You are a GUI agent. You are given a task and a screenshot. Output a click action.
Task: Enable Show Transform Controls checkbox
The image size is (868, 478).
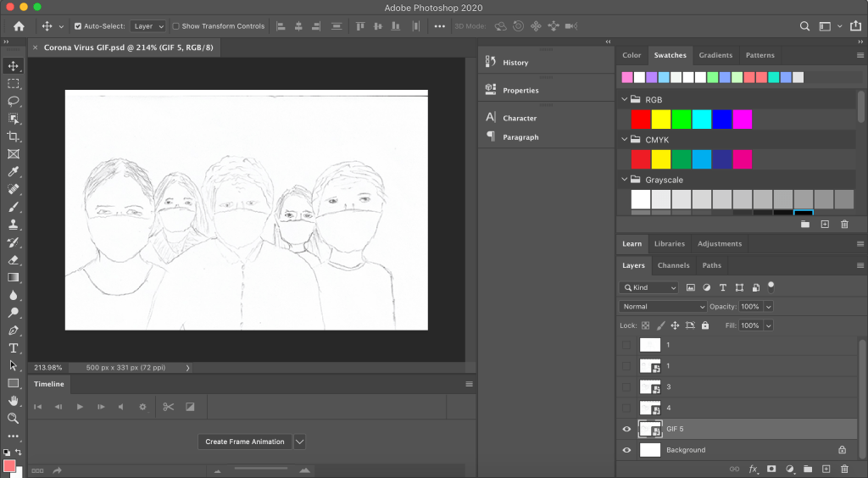pyautogui.click(x=176, y=26)
